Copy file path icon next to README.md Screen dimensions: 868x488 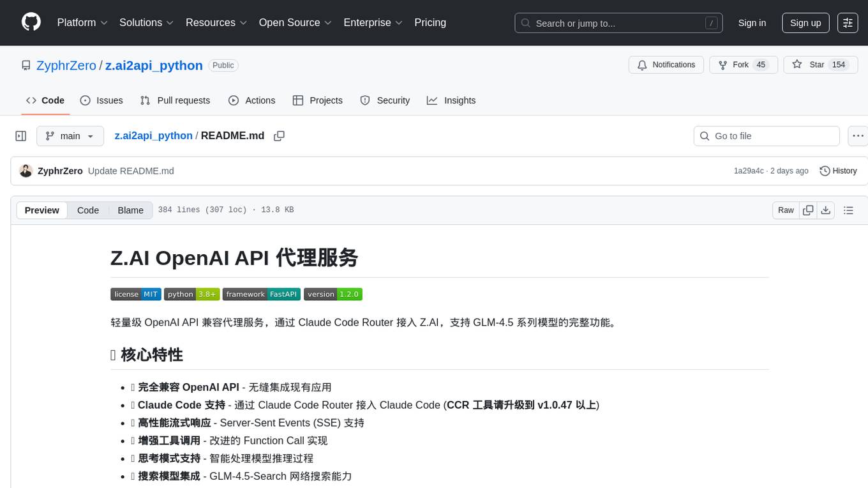[279, 135]
